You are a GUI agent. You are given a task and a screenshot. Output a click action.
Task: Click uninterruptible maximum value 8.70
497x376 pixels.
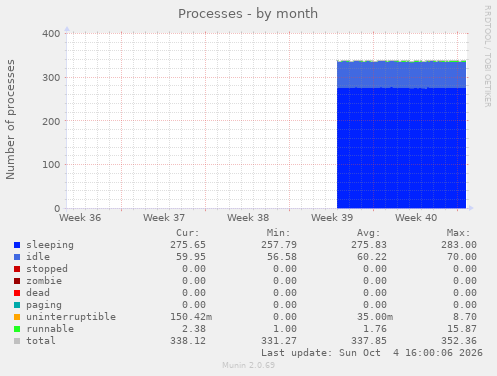click(465, 317)
